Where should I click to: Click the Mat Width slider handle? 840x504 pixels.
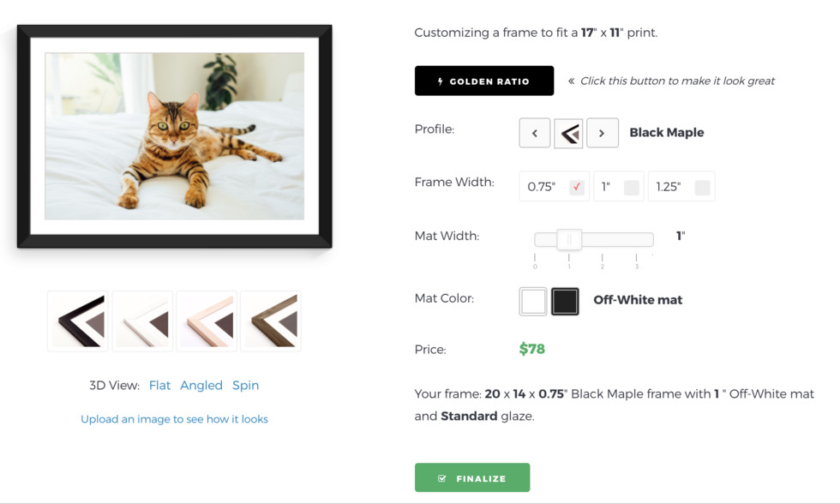pyautogui.click(x=569, y=239)
